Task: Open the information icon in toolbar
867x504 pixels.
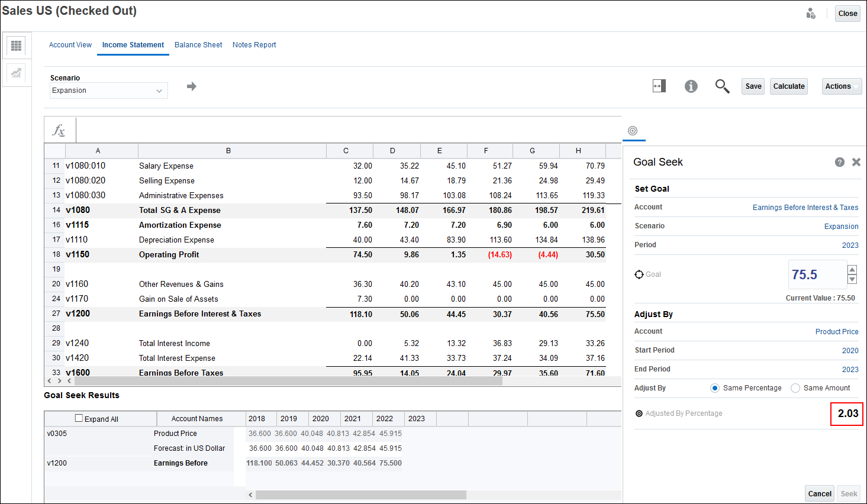Action: 691,86
